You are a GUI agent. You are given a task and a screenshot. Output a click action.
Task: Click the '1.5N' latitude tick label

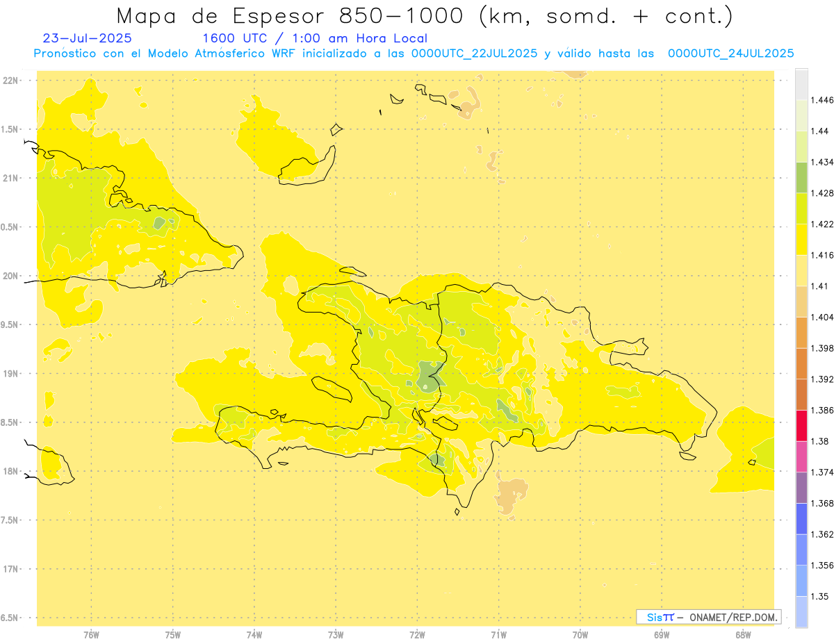tap(10, 130)
